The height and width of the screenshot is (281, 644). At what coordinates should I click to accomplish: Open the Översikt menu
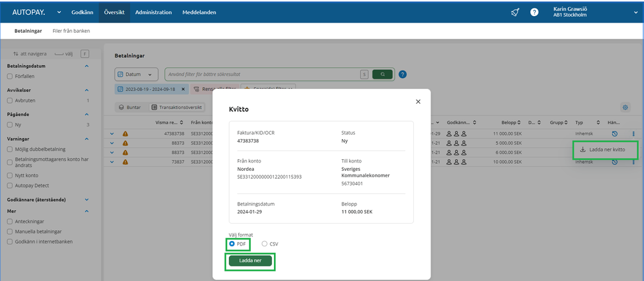click(114, 12)
